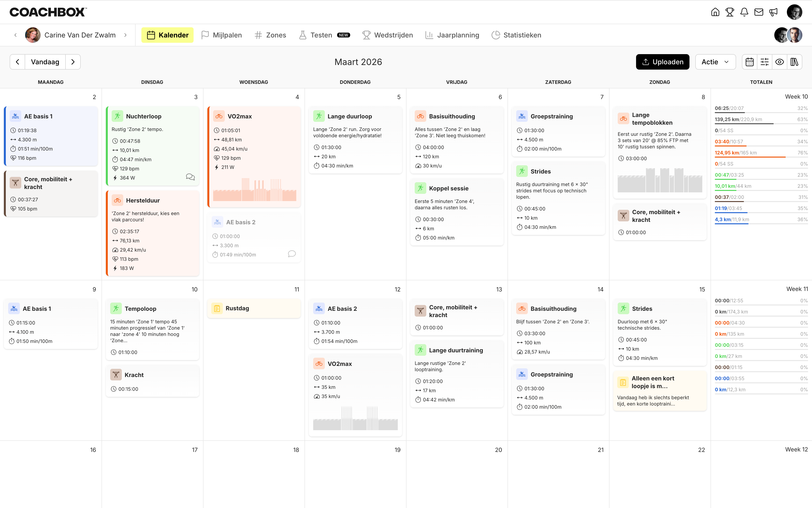The image size is (812, 508).
Task: Select the calendar view toggle icon
Action: (750, 62)
